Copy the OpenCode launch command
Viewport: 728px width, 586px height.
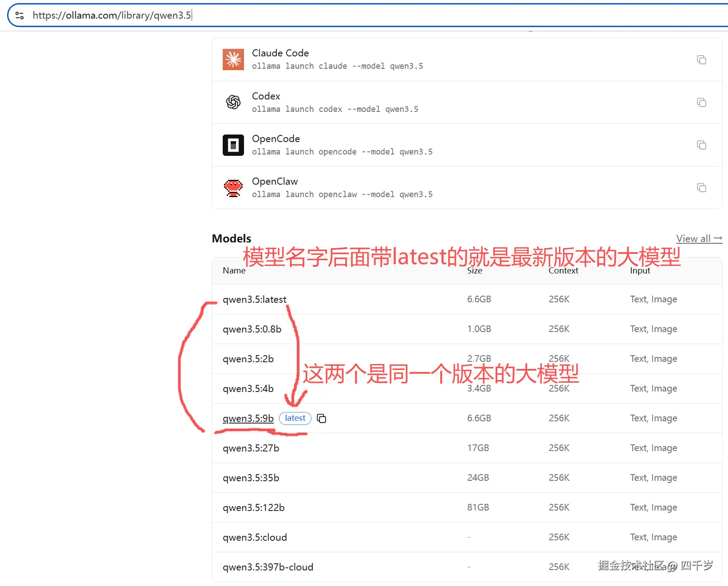coord(701,145)
